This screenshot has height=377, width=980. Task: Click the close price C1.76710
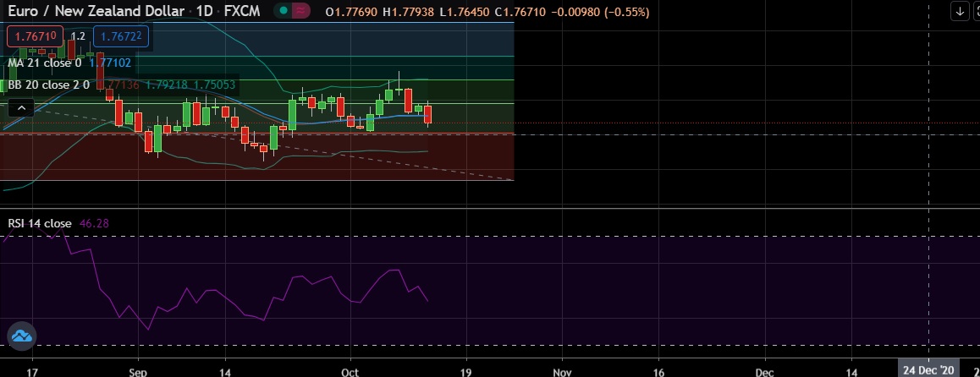click(521, 12)
